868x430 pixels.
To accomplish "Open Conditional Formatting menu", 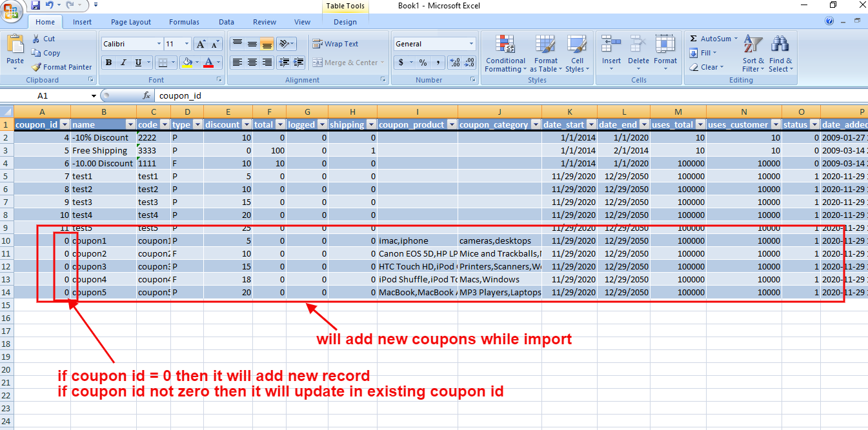I will click(x=505, y=54).
